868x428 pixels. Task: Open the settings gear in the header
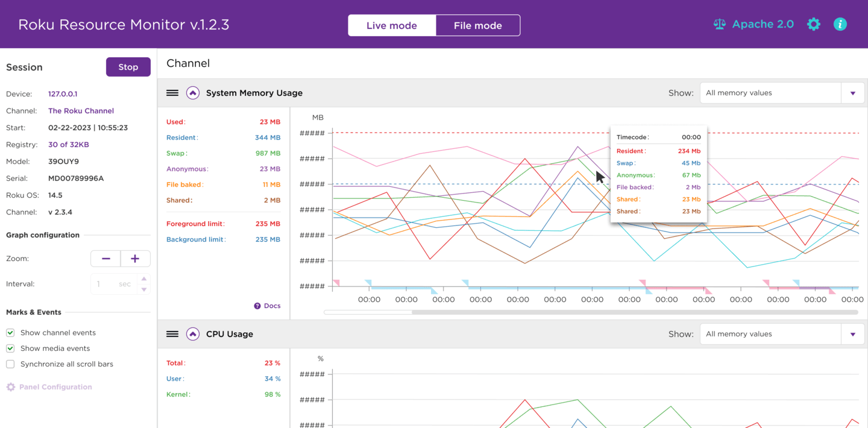pos(813,24)
